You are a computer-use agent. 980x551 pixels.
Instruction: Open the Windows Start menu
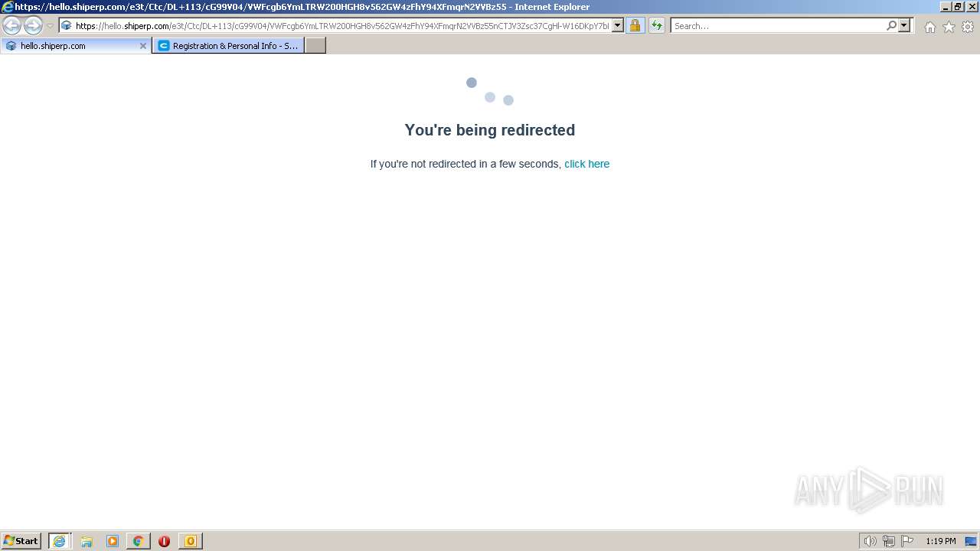pos(21,541)
